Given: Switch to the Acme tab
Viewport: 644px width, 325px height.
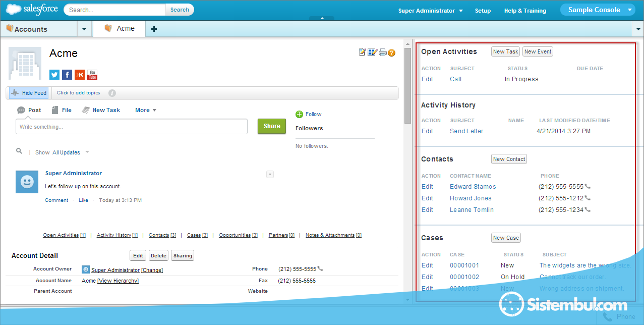Looking at the screenshot, I should 120,29.
